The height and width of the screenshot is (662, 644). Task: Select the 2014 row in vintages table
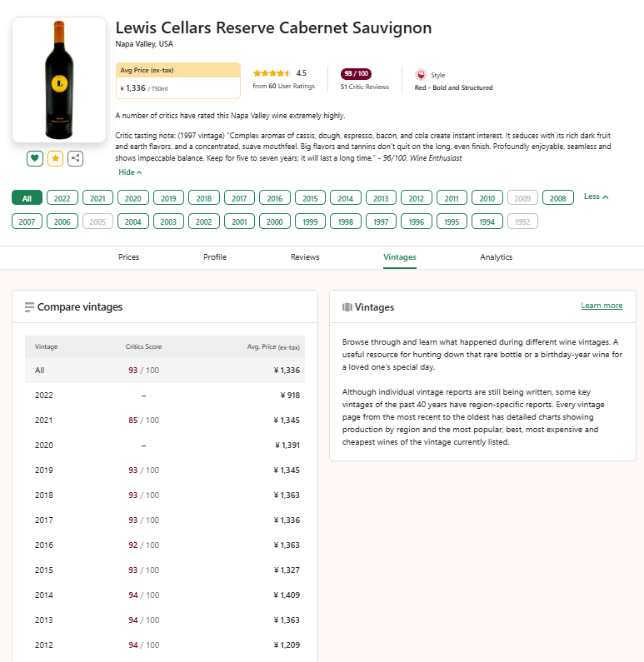tap(165, 595)
